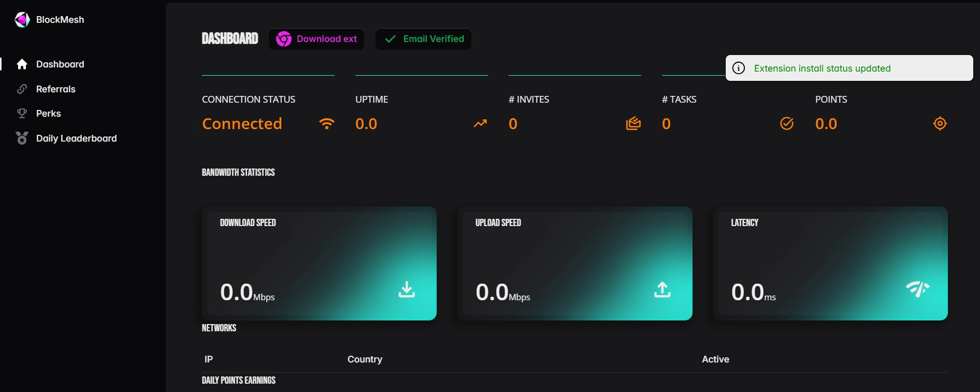This screenshot has width=980, height=392.
Task: Click the wifi signal icon in Latency card
Action: point(918,289)
